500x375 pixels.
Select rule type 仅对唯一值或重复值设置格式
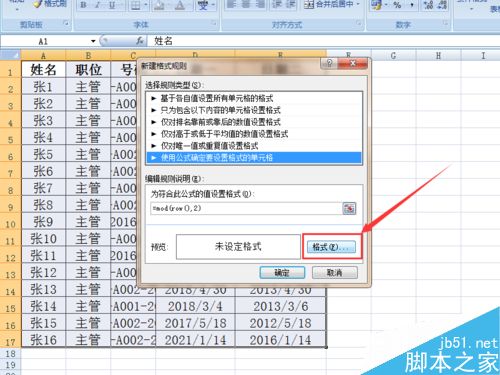254,146
